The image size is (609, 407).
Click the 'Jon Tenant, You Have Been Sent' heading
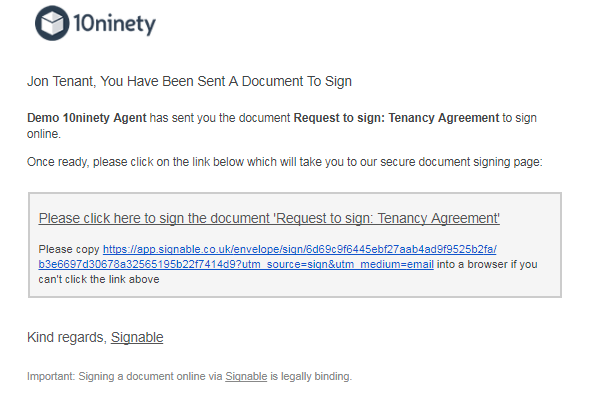[189, 81]
